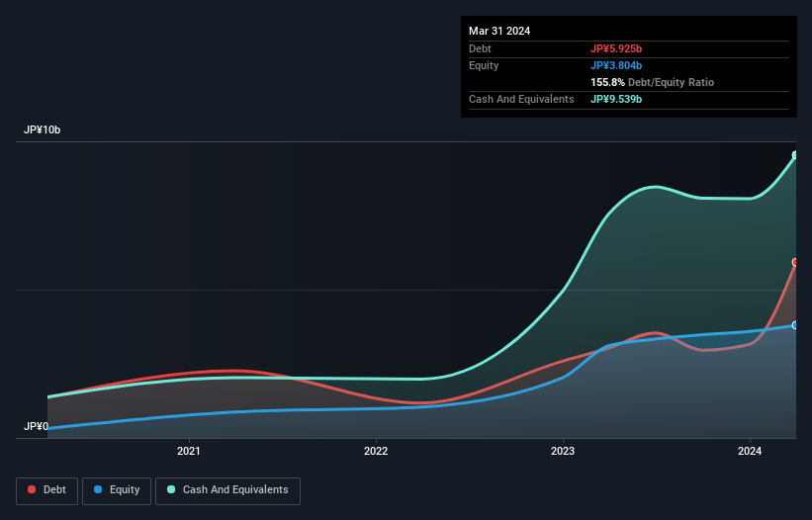Image resolution: width=812 pixels, height=520 pixels.
Task: Select the 2023 x-axis label
Action: [x=563, y=451]
